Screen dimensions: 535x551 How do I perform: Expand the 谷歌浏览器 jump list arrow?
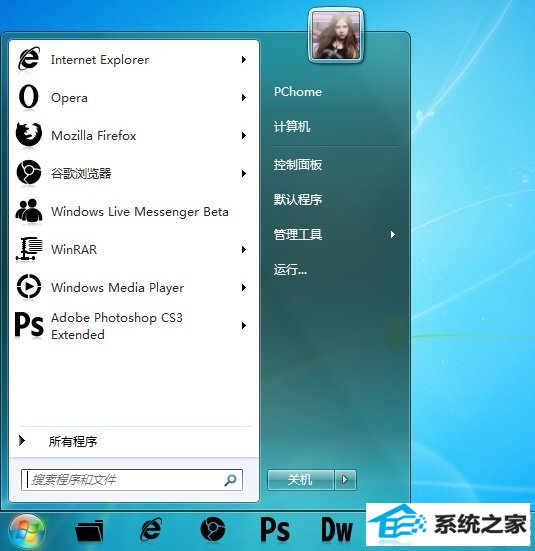click(x=244, y=173)
